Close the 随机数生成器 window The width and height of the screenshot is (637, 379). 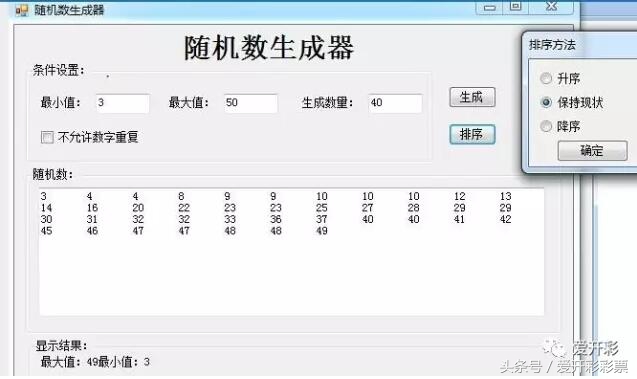tap(551, 6)
